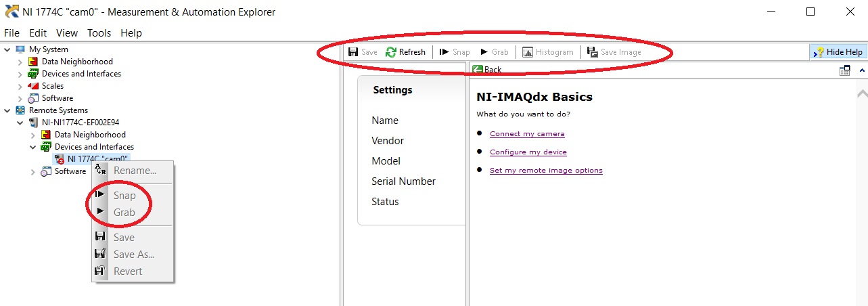Viewport: 868px width, 306px height.
Task: Click the Settings heading
Action: click(392, 90)
